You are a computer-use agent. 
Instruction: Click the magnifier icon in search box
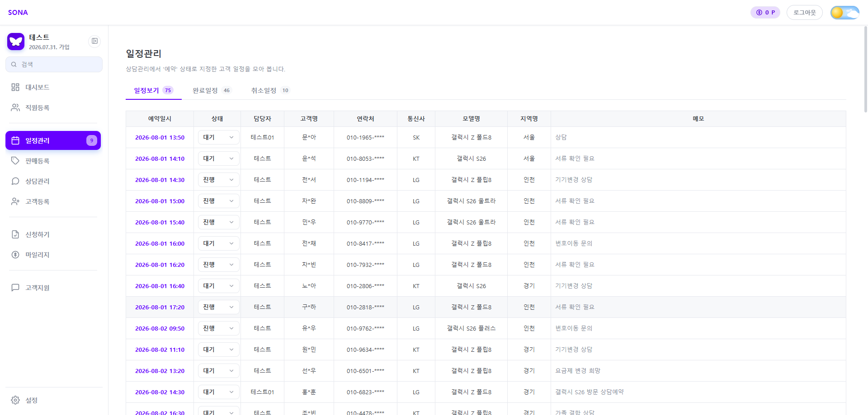tap(14, 65)
